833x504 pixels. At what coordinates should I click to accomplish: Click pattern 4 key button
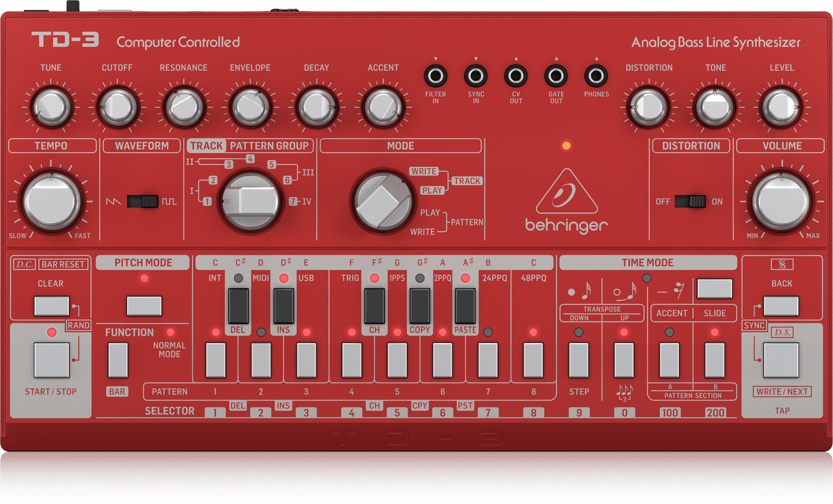[x=352, y=360]
